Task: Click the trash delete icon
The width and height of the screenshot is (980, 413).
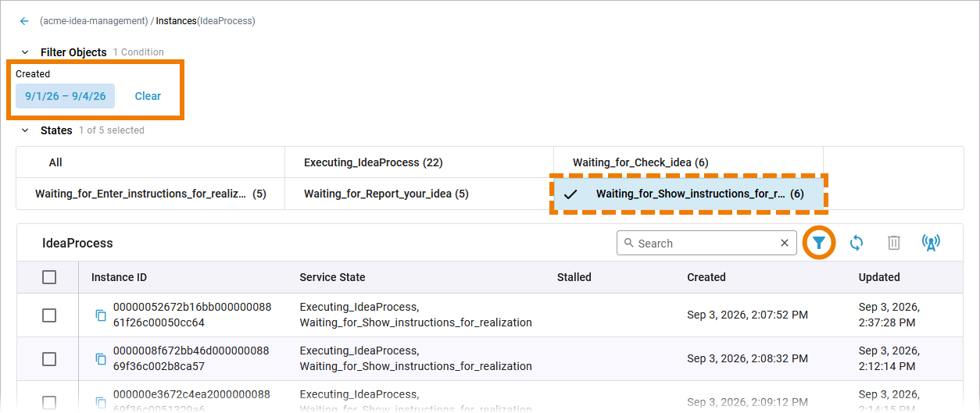Action: [894, 243]
